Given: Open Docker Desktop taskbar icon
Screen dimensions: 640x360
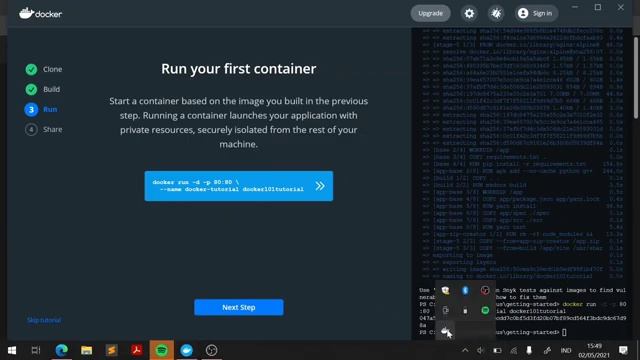Looking at the screenshot, I should [187, 350].
